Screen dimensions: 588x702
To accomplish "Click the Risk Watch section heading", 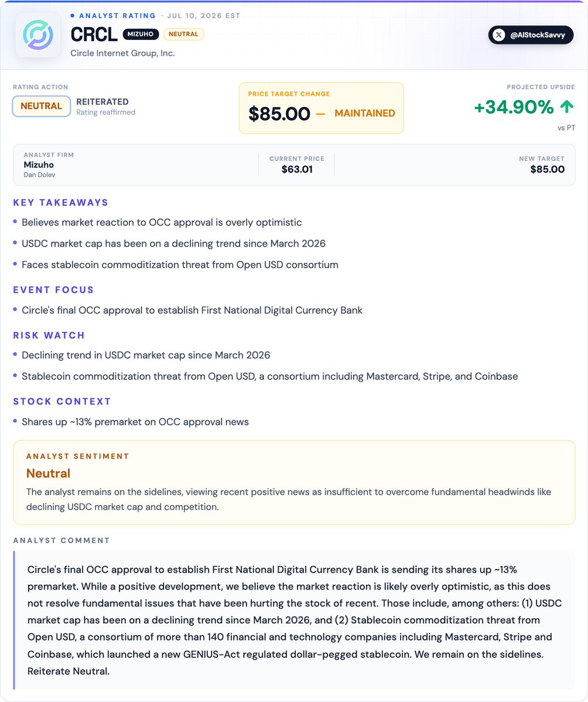I will point(49,335).
